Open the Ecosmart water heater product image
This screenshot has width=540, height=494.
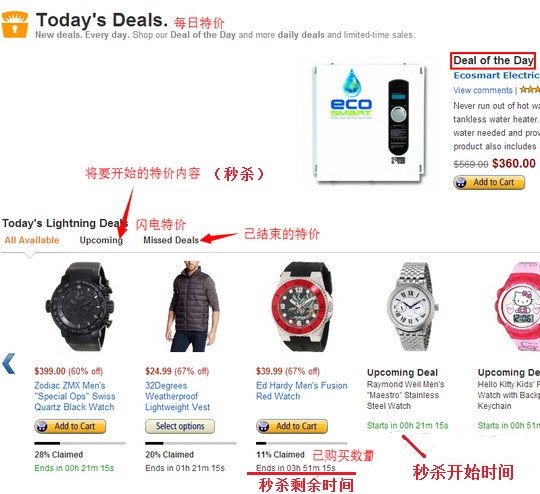point(369,122)
